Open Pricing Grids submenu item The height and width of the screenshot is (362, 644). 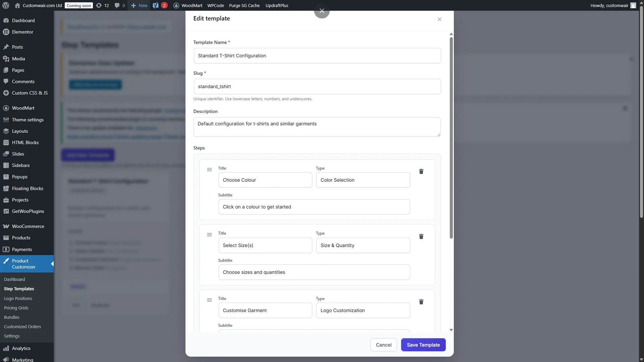click(x=16, y=308)
